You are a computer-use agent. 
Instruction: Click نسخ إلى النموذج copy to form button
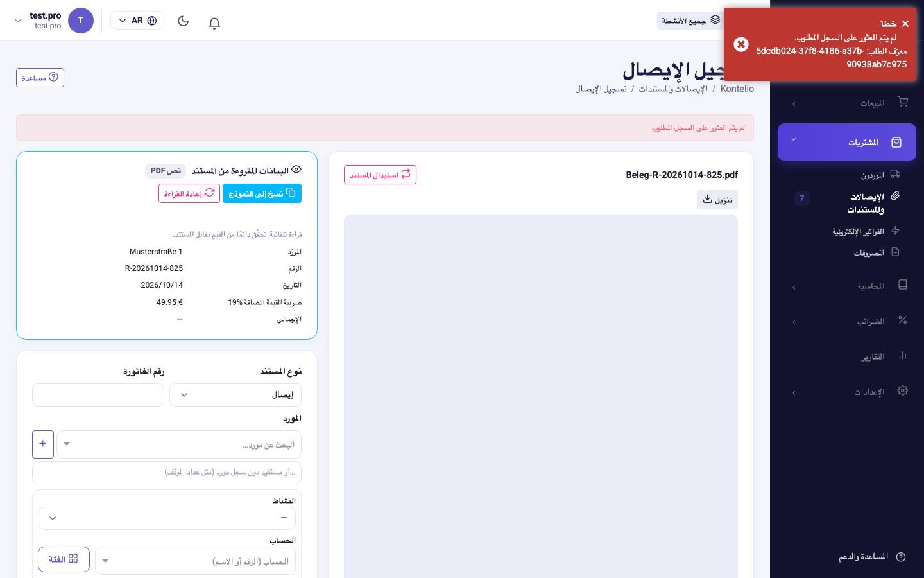tap(262, 193)
